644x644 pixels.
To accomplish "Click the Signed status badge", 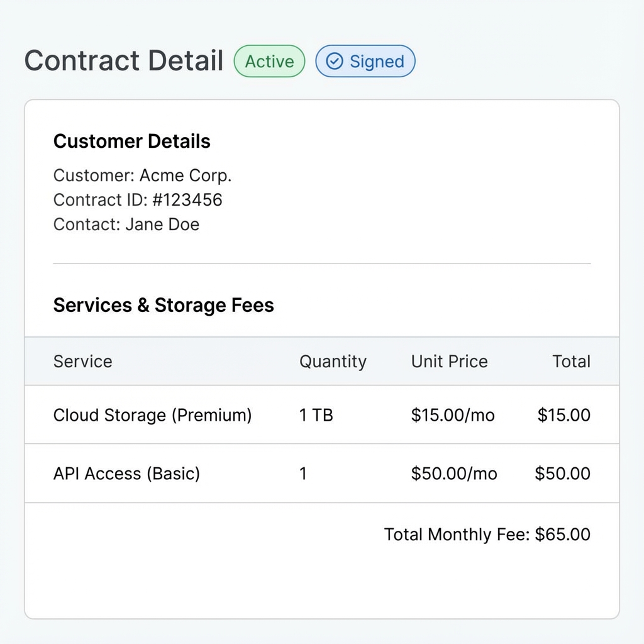I will [x=365, y=61].
